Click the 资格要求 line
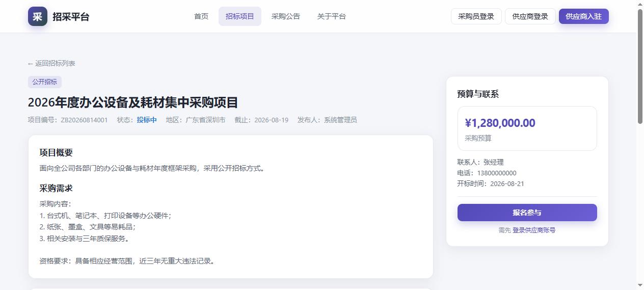This screenshot has height=290, width=644. pos(128,261)
